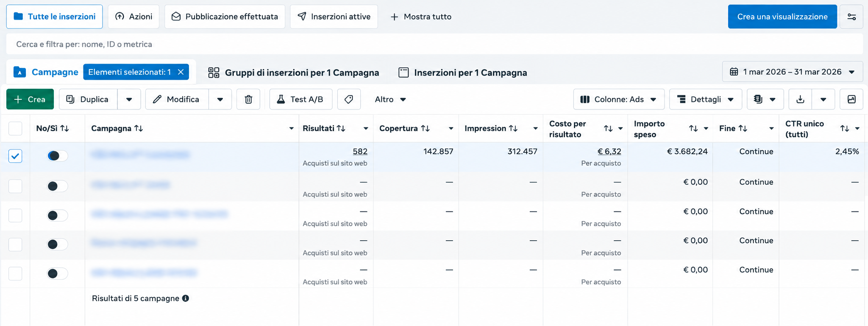Switch on the fifth campaign toggle

(57, 273)
